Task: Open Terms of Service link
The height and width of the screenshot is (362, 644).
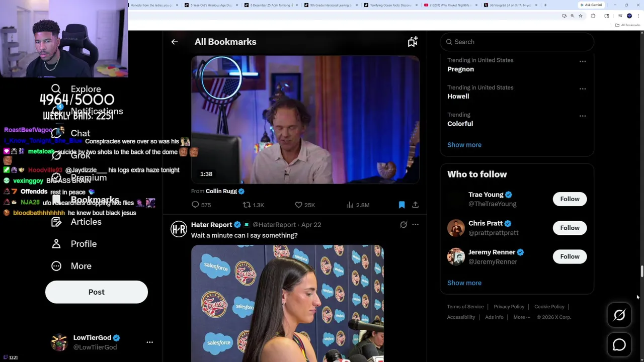Action: pyautogui.click(x=465, y=307)
